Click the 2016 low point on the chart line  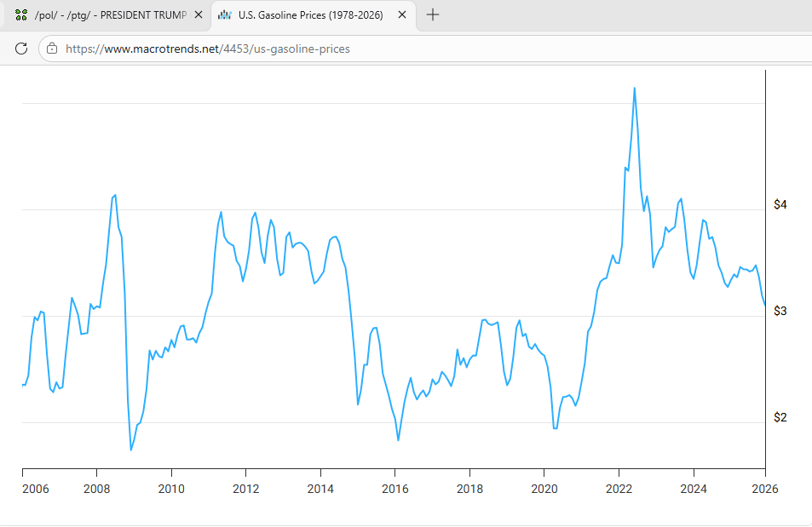tap(398, 440)
